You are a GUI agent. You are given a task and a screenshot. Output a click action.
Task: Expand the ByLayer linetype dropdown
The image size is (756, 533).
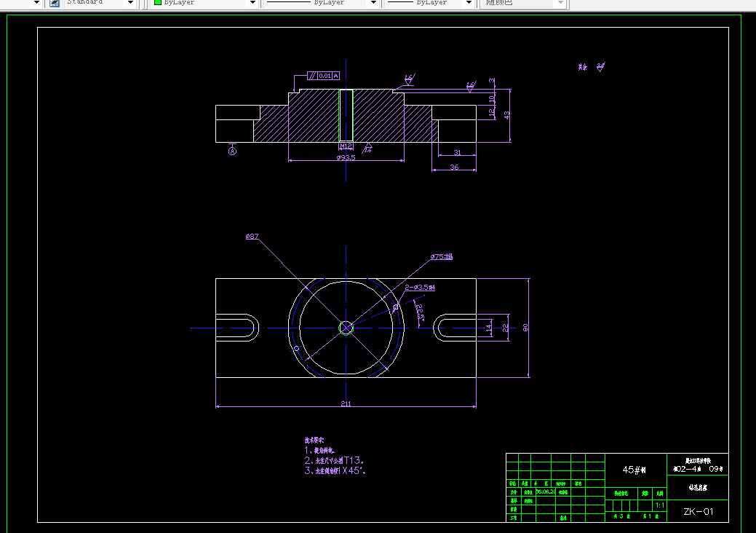coord(373,3)
